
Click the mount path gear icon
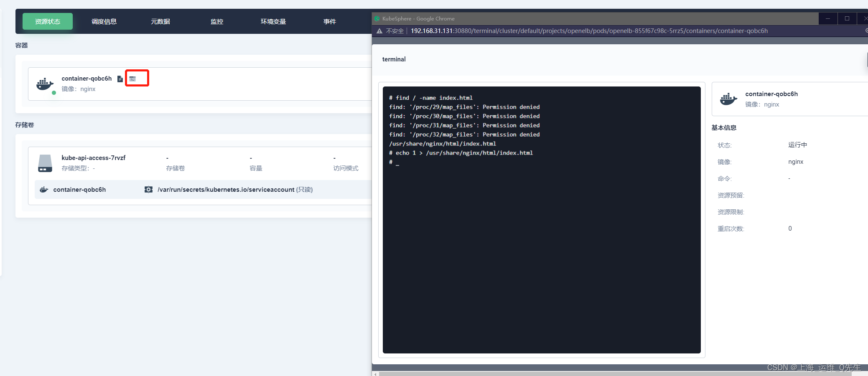click(x=148, y=190)
